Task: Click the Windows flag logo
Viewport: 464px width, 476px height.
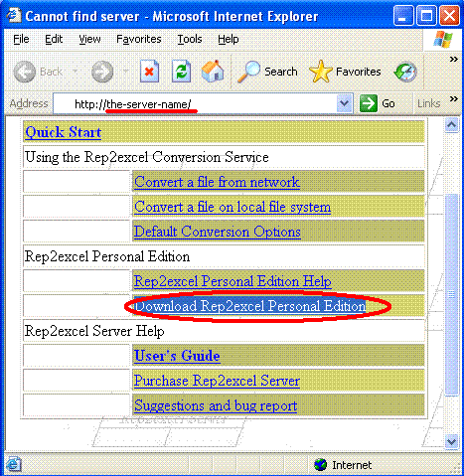Action: coord(443,40)
